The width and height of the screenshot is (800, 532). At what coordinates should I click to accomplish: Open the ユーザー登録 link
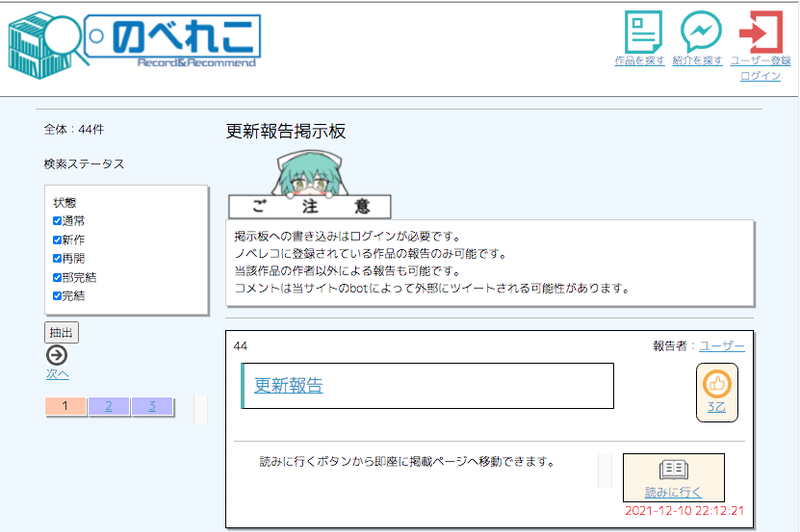point(760,61)
